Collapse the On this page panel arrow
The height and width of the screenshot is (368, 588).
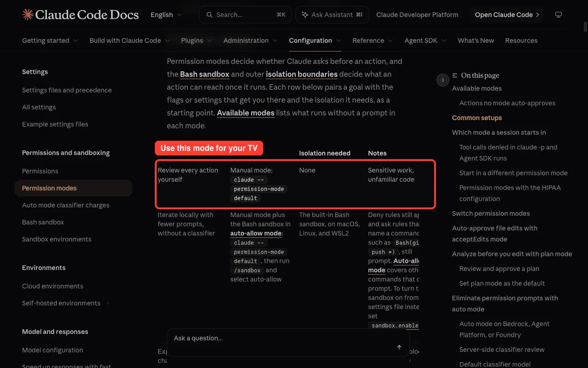point(442,80)
